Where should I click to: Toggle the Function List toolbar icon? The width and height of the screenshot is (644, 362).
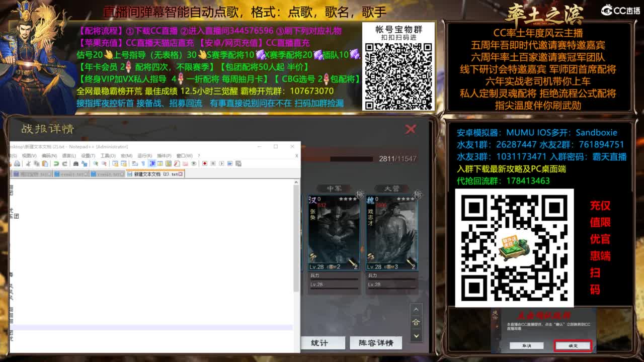[177, 163]
